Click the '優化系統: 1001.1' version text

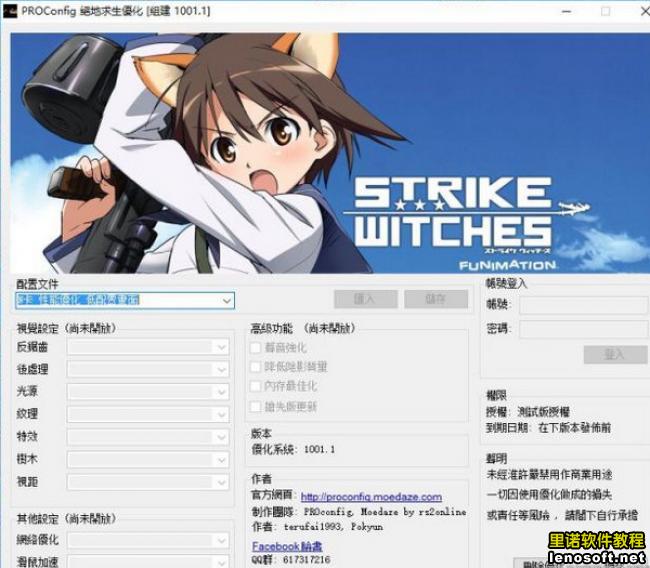click(293, 449)
